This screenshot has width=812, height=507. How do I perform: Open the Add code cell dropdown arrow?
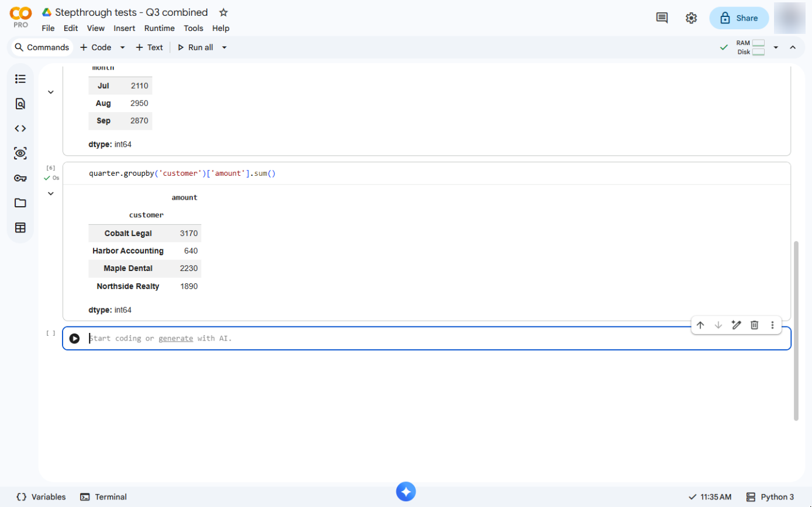tap(123, 47)
